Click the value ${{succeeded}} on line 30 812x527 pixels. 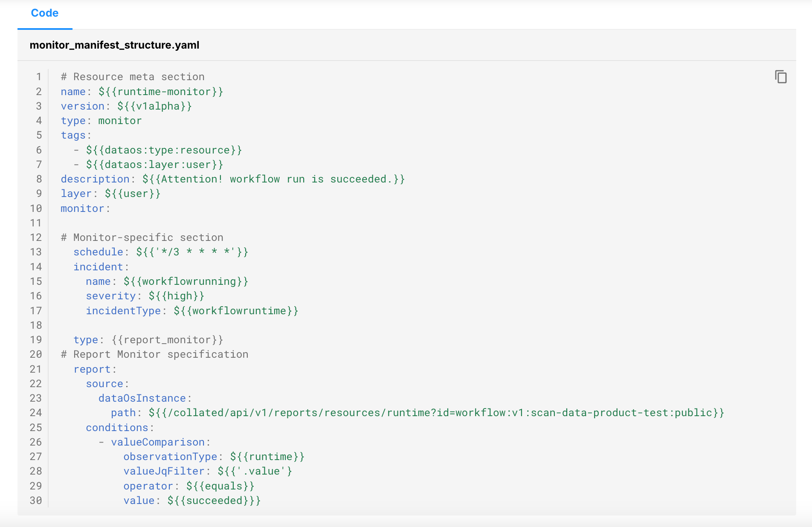tap(213, 500)
